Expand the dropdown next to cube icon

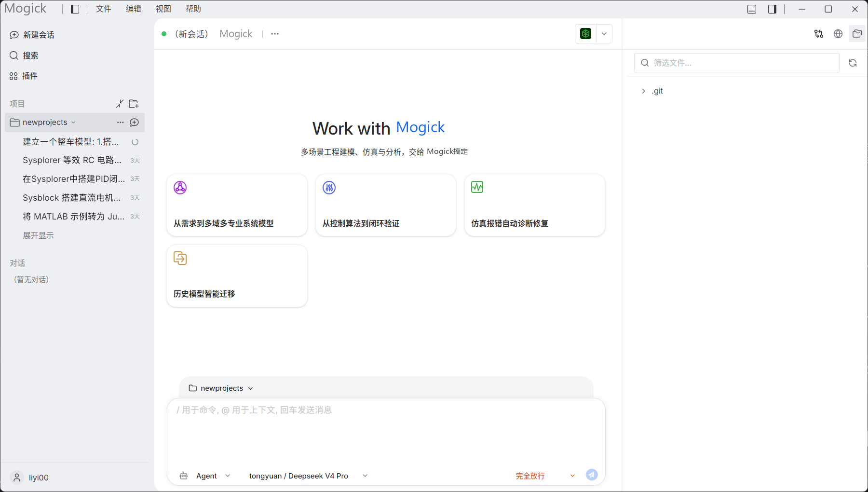(x=604, y=34)
